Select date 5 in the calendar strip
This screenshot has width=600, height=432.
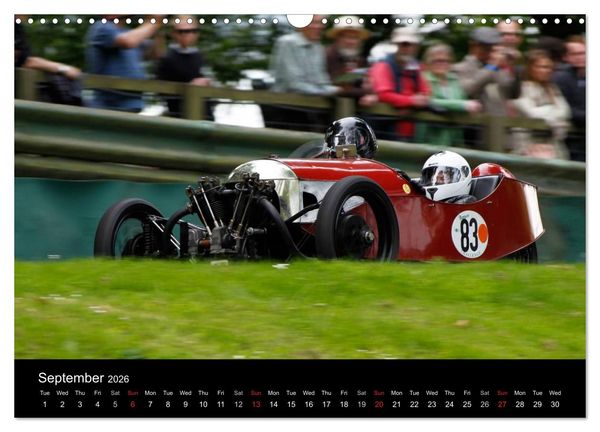coord(115,404)
